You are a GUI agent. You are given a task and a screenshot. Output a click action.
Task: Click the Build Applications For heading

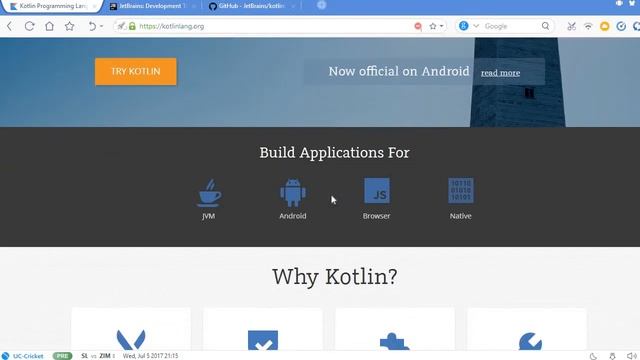334,153
